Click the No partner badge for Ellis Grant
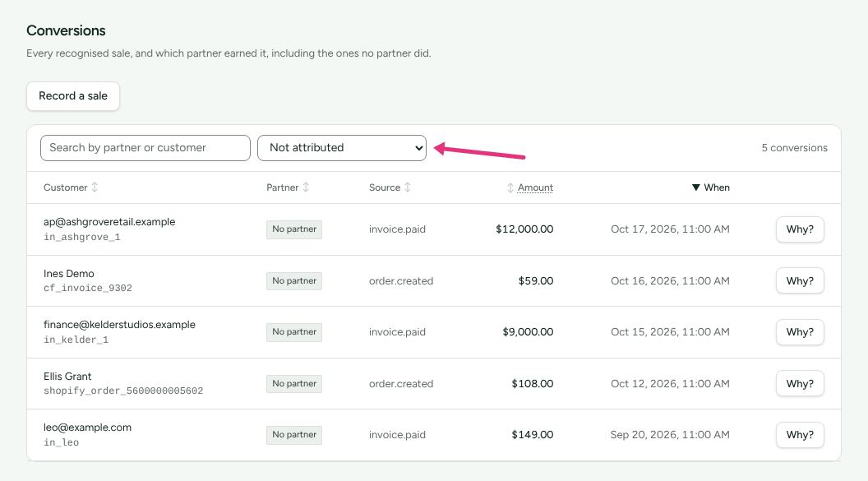The image size is (868, 481). [294, 384]
